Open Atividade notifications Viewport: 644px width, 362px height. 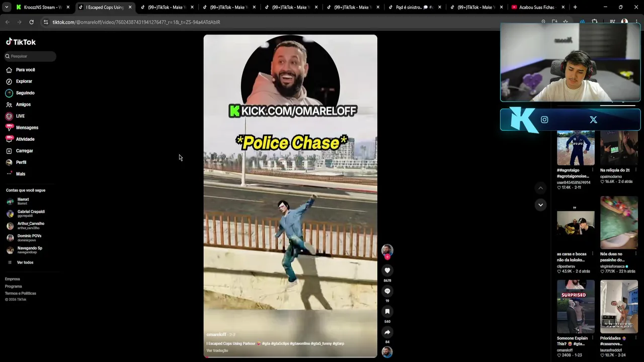pos(20,139)
